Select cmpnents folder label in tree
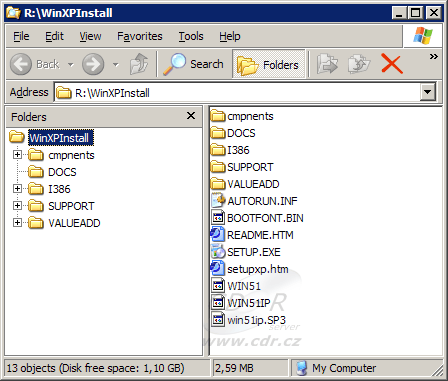This screenshot has height=381, width=448. click(71, 155)
